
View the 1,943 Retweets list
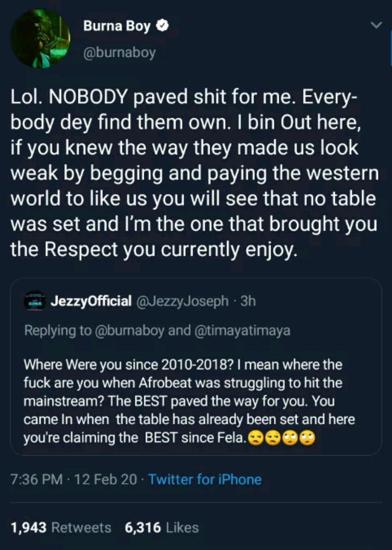(x=60, y=527)
